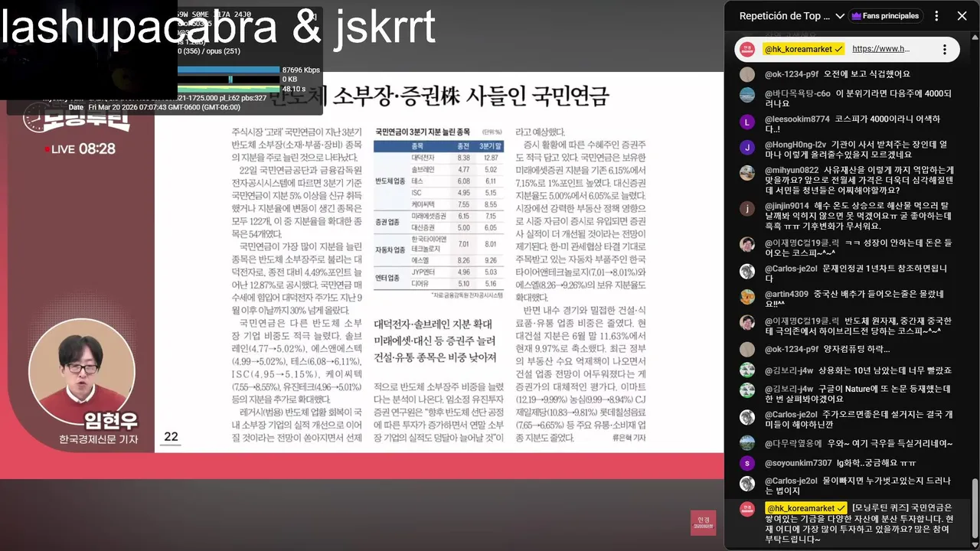Click purple L avatar of @leesookim8774
The width and height of the screenshot is (980, 551).
[747, 122]
